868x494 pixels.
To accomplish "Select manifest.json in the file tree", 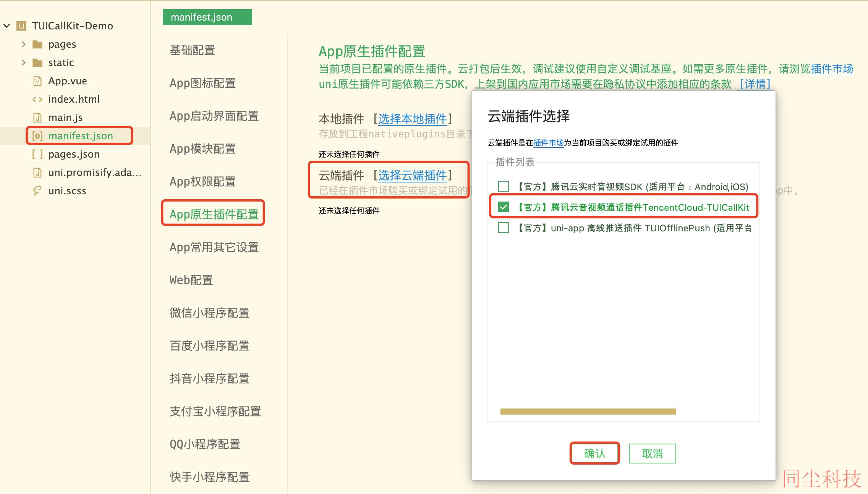I will [x=81, y=136].
